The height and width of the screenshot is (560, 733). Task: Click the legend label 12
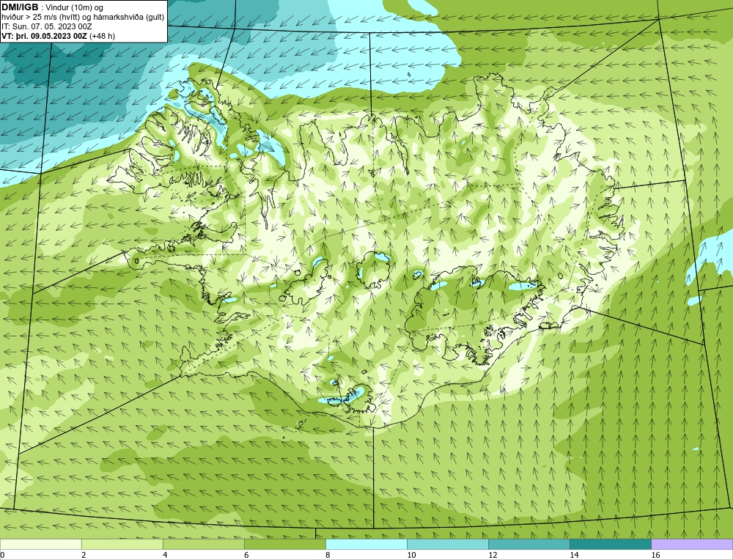click(493, 555)
